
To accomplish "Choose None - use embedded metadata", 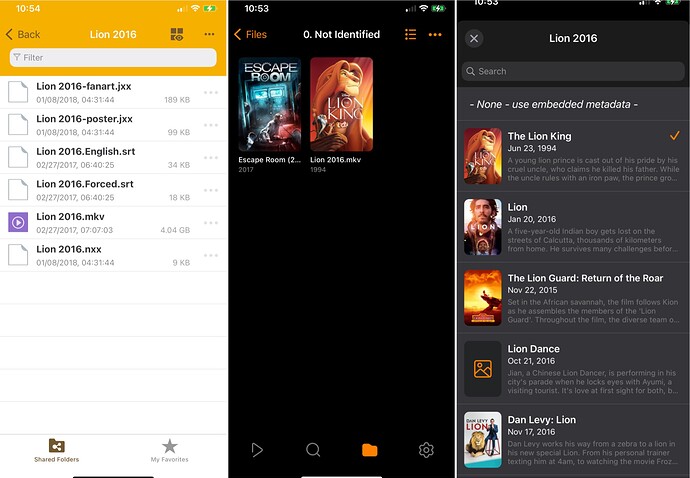I will (x=573, y=104).
